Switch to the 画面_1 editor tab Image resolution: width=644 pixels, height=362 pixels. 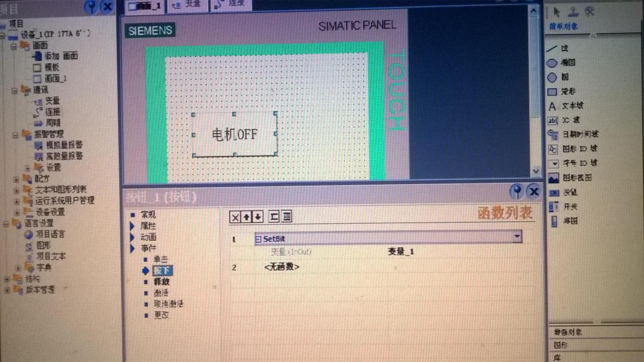pos(145,6)
